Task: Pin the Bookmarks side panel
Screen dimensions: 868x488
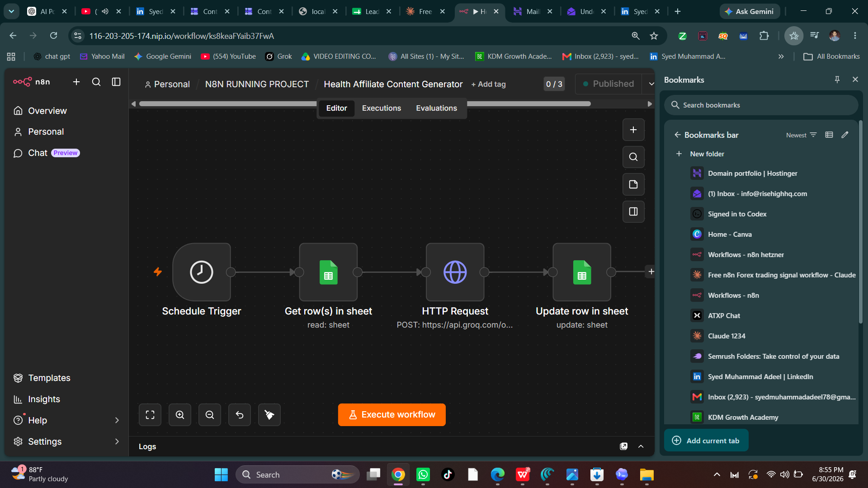Action: (x=837, y=80)
